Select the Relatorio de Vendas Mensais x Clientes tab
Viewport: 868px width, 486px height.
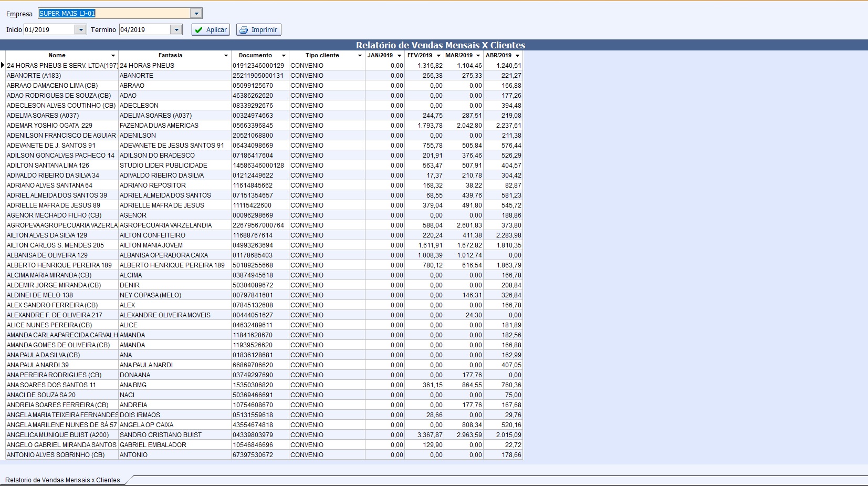[x=62, y=480]
